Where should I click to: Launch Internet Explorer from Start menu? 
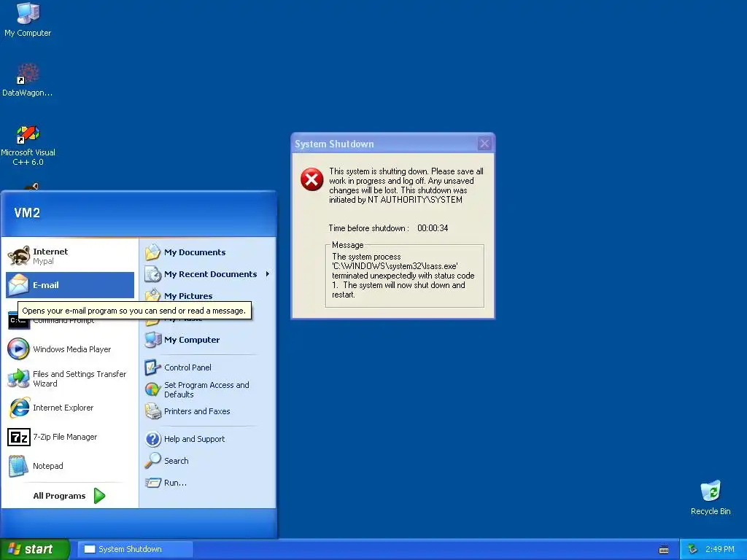tap(70, 408)
